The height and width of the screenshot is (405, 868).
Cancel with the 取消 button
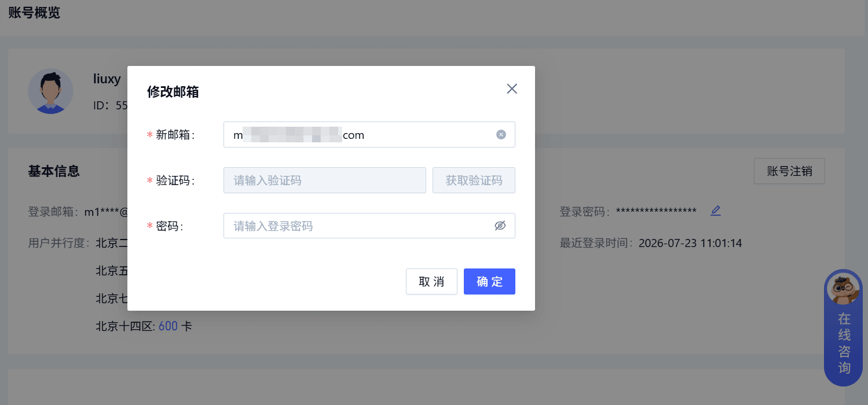431,282
